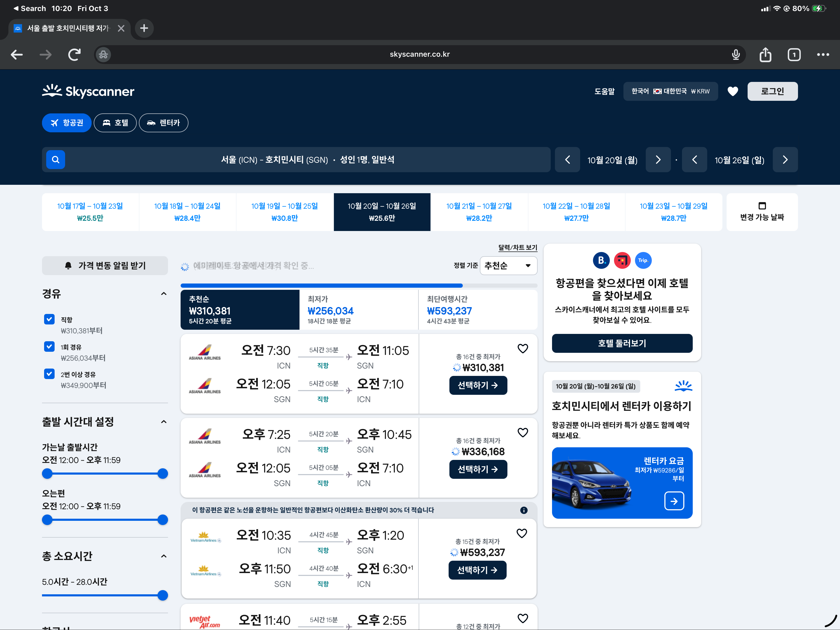Click the rental car arrow icon
The width and height of the screenshot is (840, 630).
point(674,501)
